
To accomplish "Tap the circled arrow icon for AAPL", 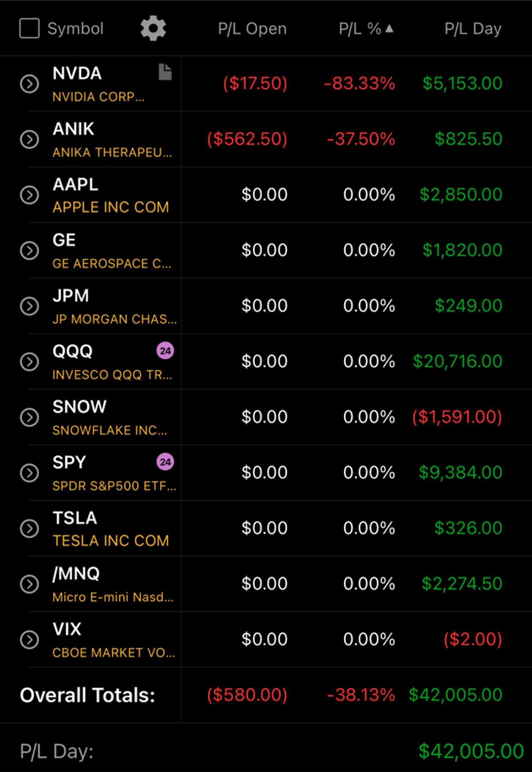I will click(x=29, y=195).
